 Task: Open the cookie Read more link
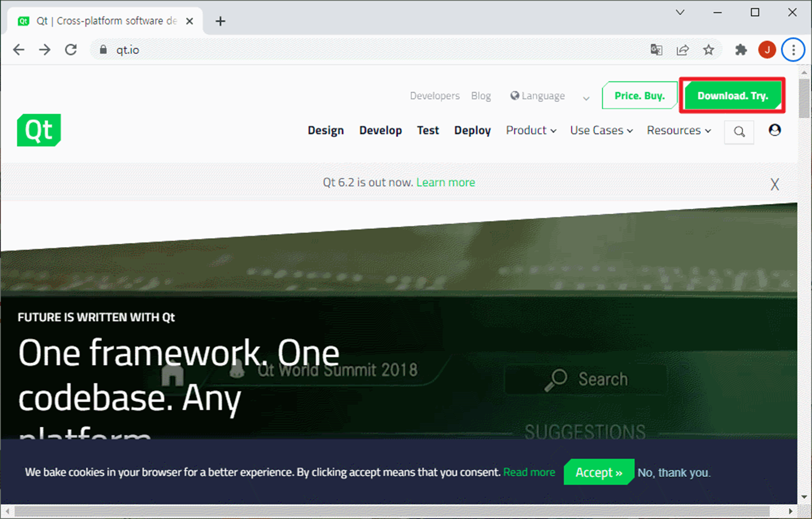tap(529, 472)
